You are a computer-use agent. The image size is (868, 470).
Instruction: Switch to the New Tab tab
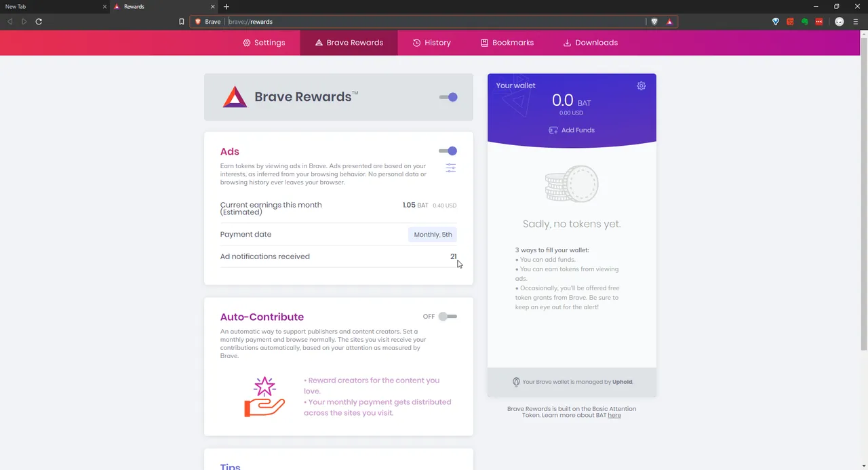[54, 7]
